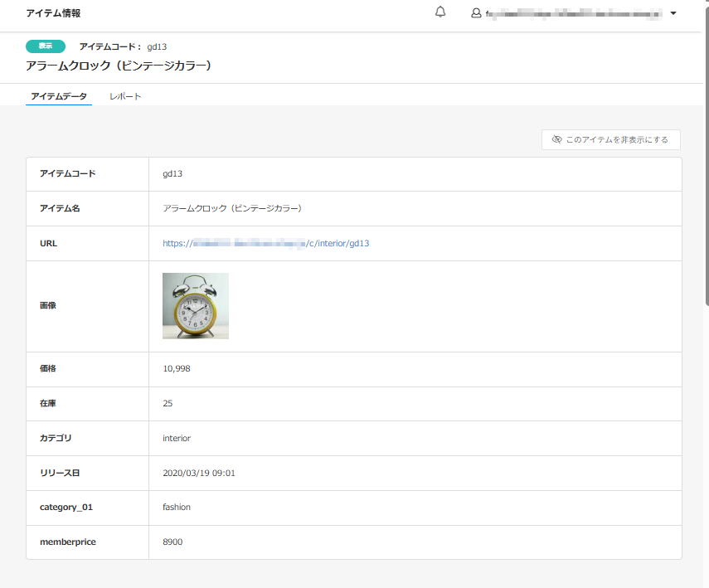The height and width of the screenshot is (588, 709).
Task: Click the アイテム情報 page title
Action: pyautogui.click(x=53, y=13)
